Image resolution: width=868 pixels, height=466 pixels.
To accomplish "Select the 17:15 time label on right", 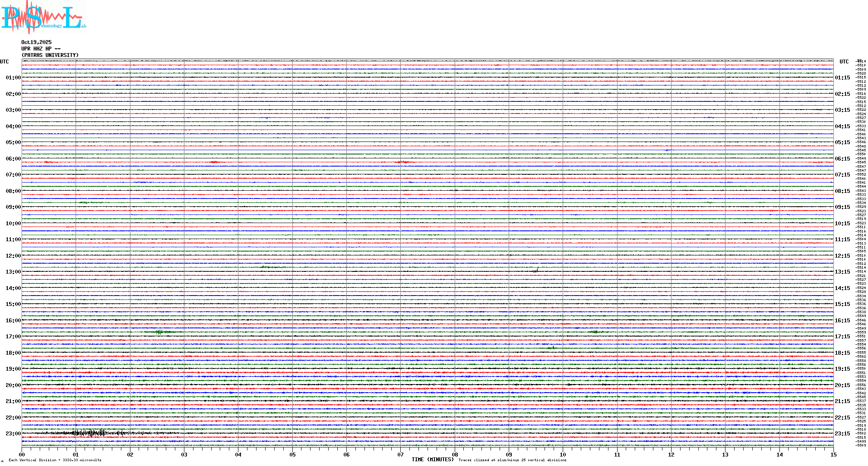I will coord(842,337).
